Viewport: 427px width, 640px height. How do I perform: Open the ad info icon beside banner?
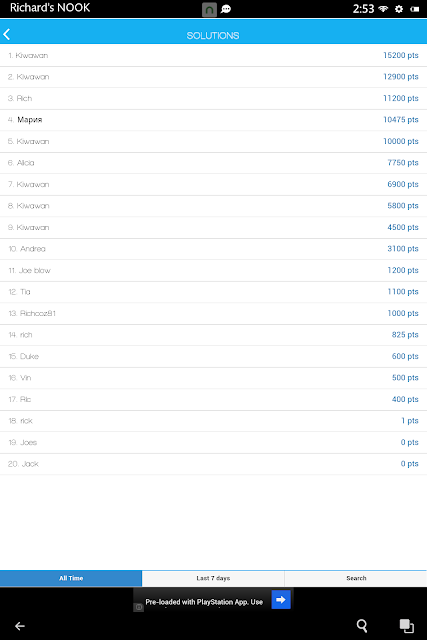(139, 607)
